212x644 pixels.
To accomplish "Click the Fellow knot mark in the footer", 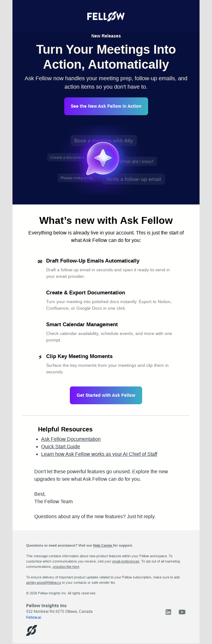I will (31, 630).
